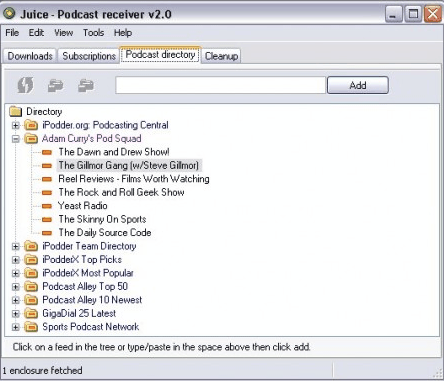This screenshot has height=381, width=444.
Task: Click the feed icon beside The Daily Source Code
Action: [x=47, y=233]
